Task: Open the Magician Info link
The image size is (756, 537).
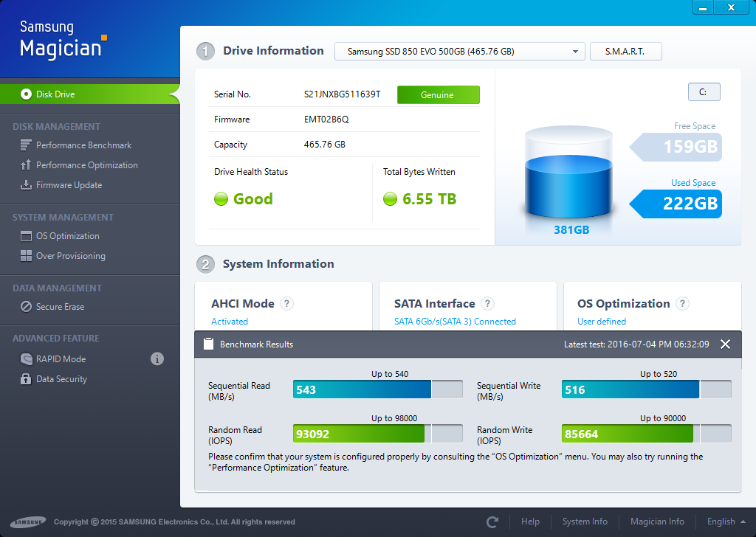Action: pyautogui.click(x=657, y=522)
